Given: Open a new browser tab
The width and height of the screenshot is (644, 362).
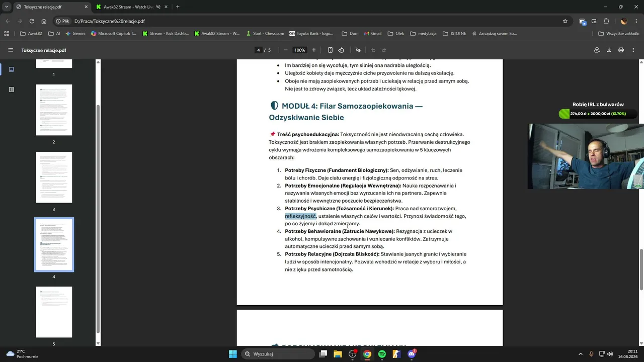Looking at the screenshot, I should pyautogui.click(x=178, y=7).
